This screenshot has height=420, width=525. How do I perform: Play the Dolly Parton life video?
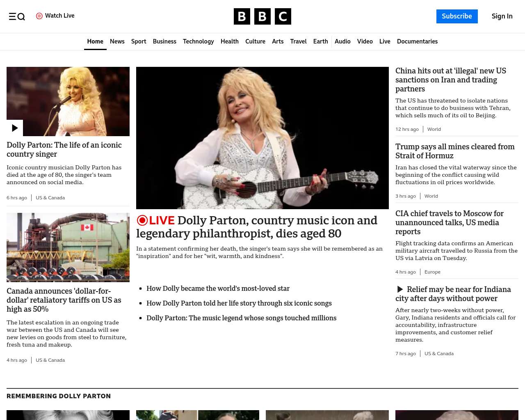coord(15,128)
